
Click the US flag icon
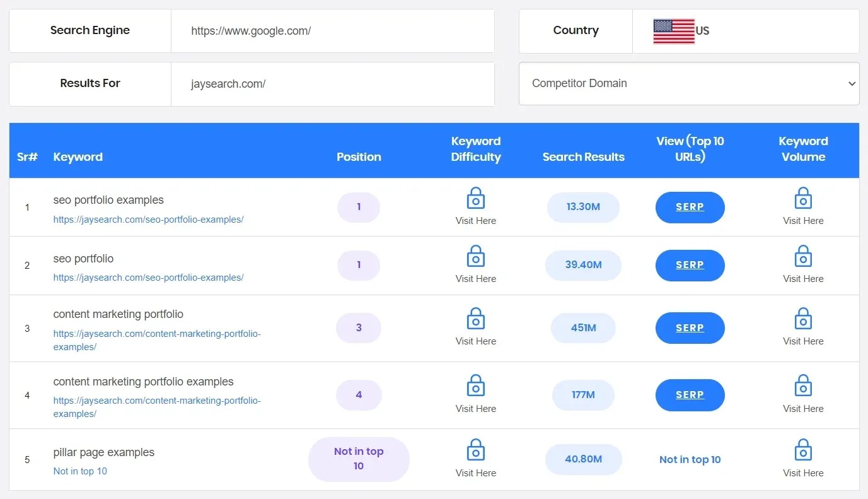674,31
